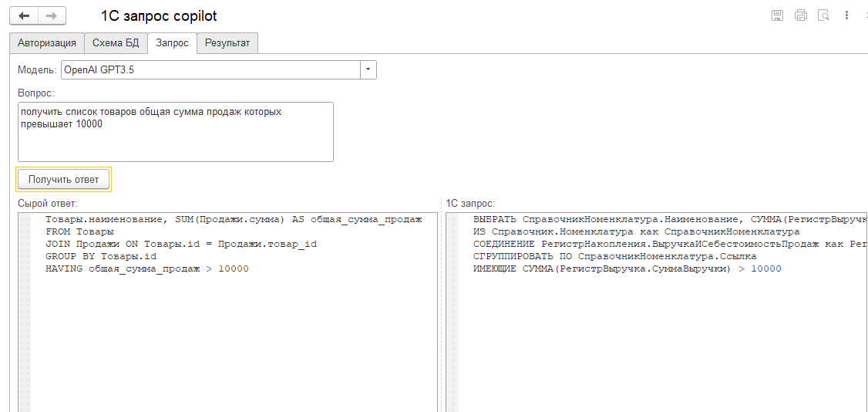Click inside the Вопрос text box
The height and width of the screenshot is (412, 868).
(176, 132)
